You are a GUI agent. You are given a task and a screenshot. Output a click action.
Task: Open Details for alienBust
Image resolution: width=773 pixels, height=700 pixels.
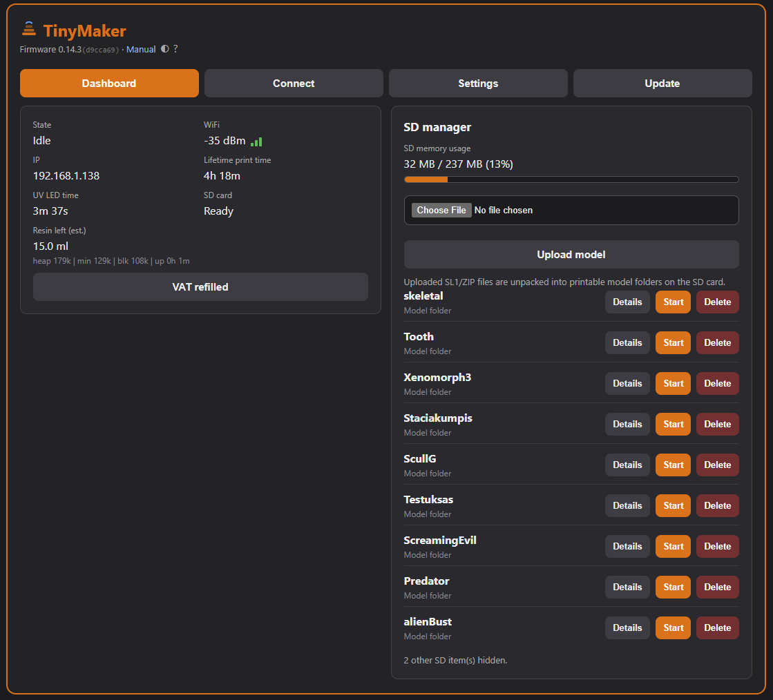627,628
